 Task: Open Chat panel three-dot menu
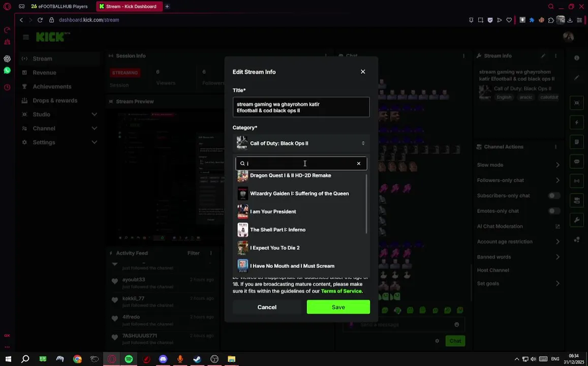click(x=464, y=56)
